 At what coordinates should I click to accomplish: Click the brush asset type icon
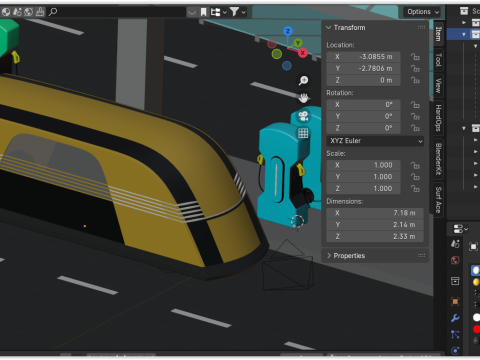pos(40,12)
